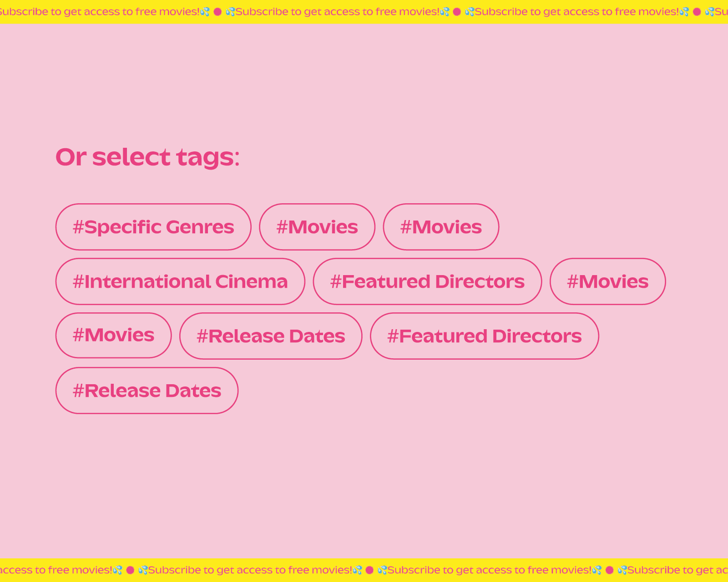Open the middle Subscribe message in bottom banner
The width and height of the screenshot is (728, 582).
[489, 570]
